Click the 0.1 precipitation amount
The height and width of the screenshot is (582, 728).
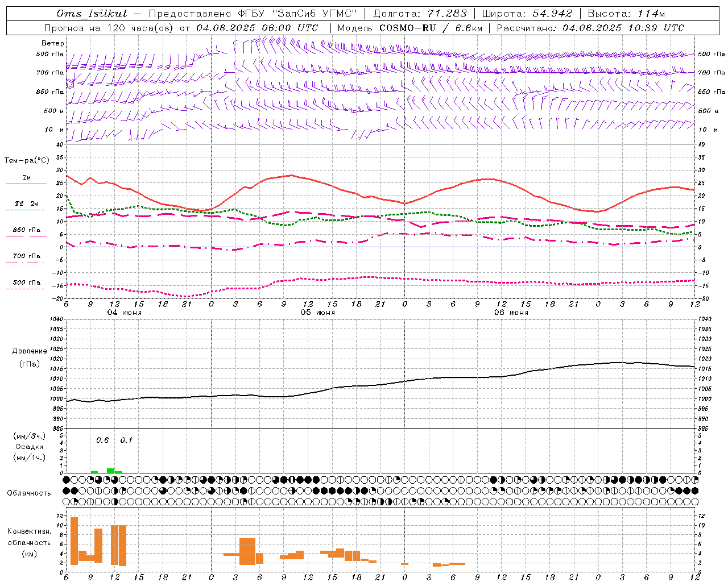coord(126,440)
